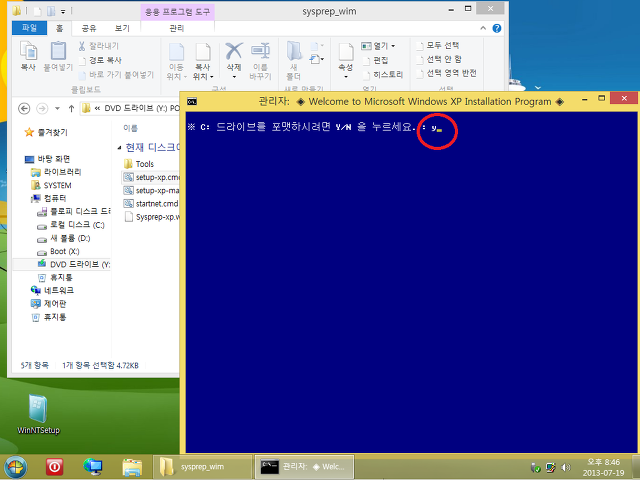640x480 pixels.
Task: Select Control Panel in navigation pane
Action: point(49,304)
